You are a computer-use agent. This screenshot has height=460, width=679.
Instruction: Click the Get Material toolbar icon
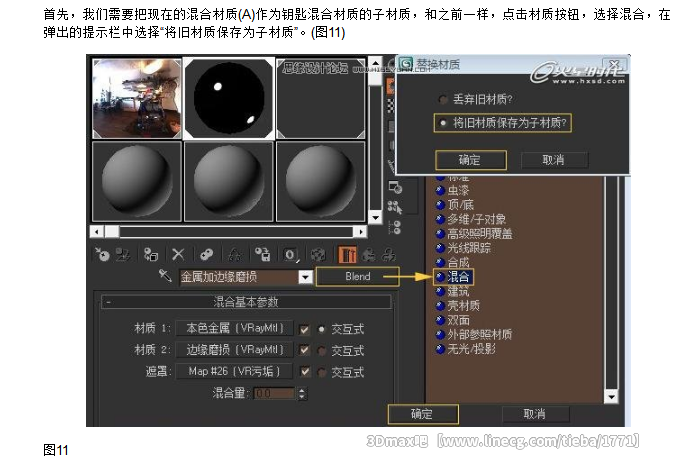103,254
